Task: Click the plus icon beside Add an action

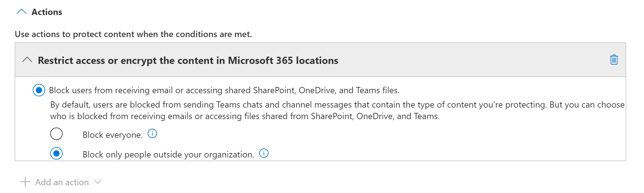Action: coord(25,182)
